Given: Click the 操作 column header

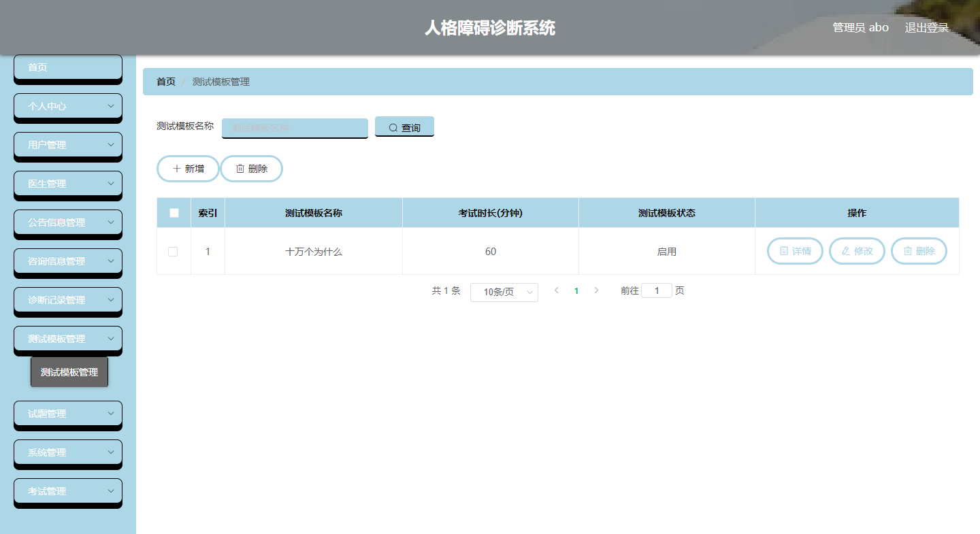Looking at the screenshot, I should [x=857, y=213].
